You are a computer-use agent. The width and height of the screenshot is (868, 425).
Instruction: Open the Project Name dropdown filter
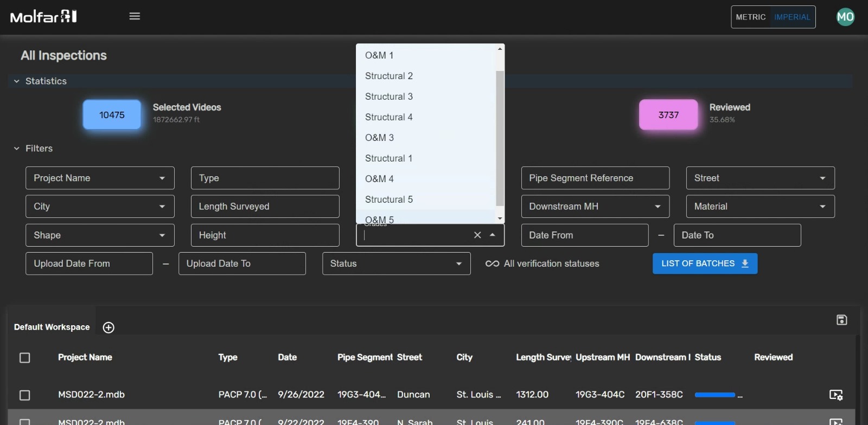click(x=100, y=178)
